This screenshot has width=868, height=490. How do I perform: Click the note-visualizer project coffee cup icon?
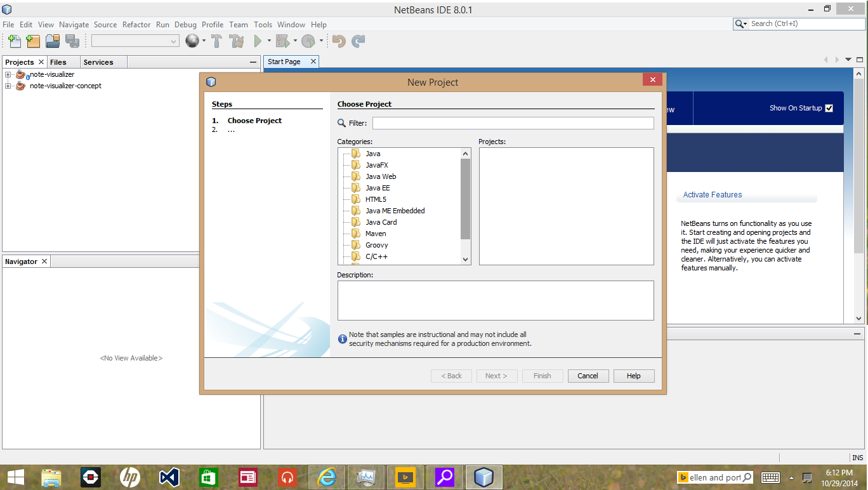point(21,74)
